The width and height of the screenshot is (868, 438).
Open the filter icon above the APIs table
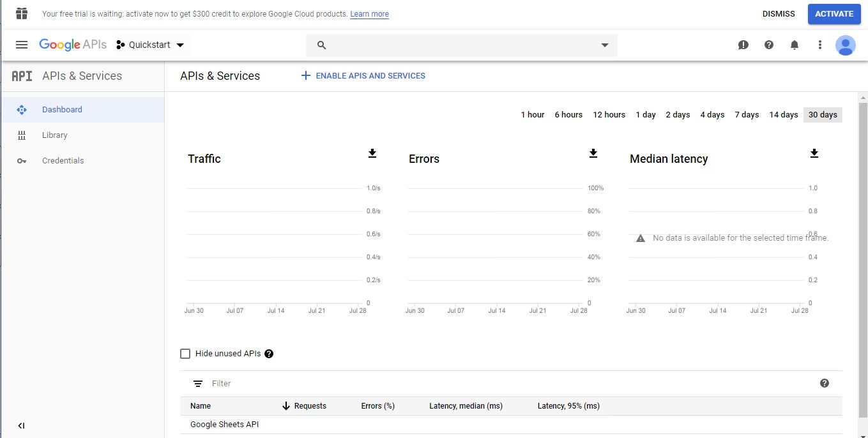coord(197,383)
